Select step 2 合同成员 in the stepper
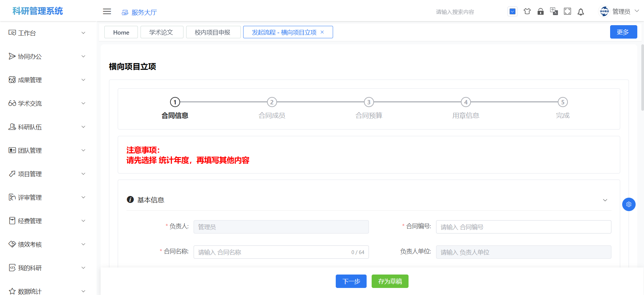Image resolution: width=644 pixels, height=295 pixels. pyautogui.click(x=272, y=102)
